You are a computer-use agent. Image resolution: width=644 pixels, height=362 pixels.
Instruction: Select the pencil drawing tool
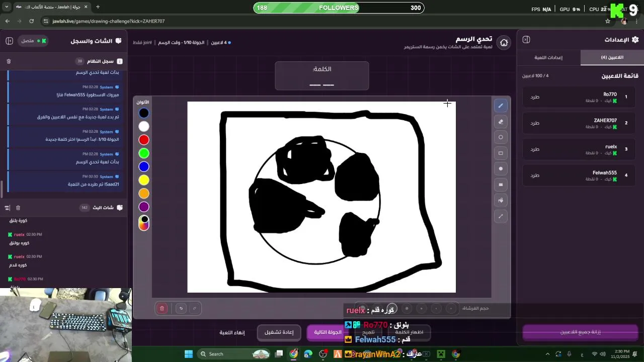click(501, 106)
